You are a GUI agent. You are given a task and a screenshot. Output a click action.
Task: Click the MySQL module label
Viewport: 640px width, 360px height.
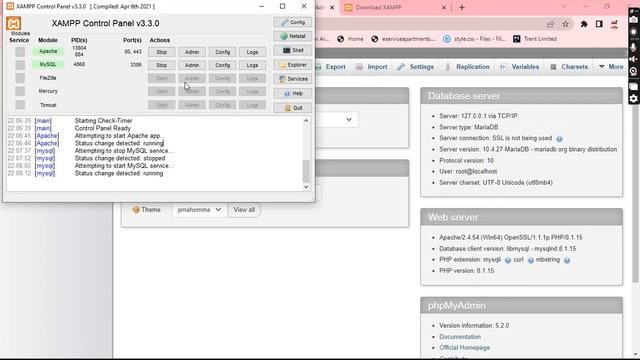[48, 64]
